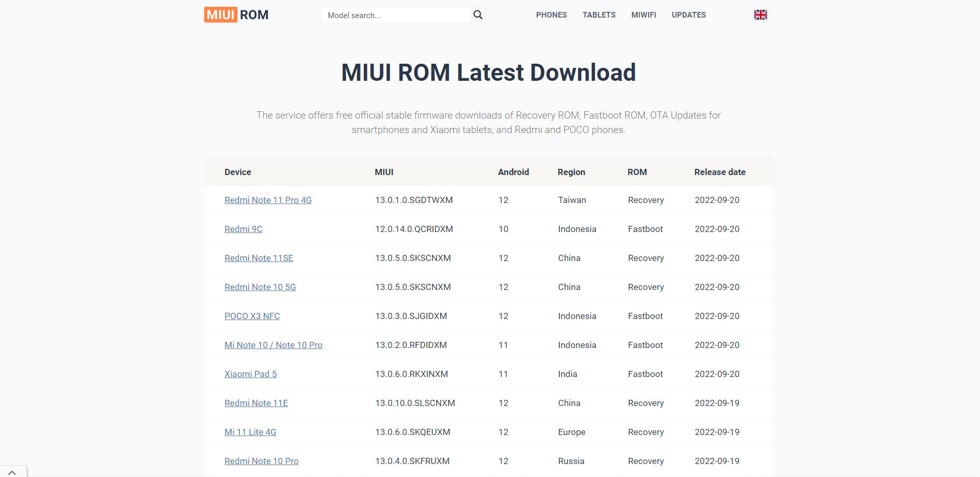Click the ROM column header
This screenshot has width=980, height=477.
(x=637, y=172)
